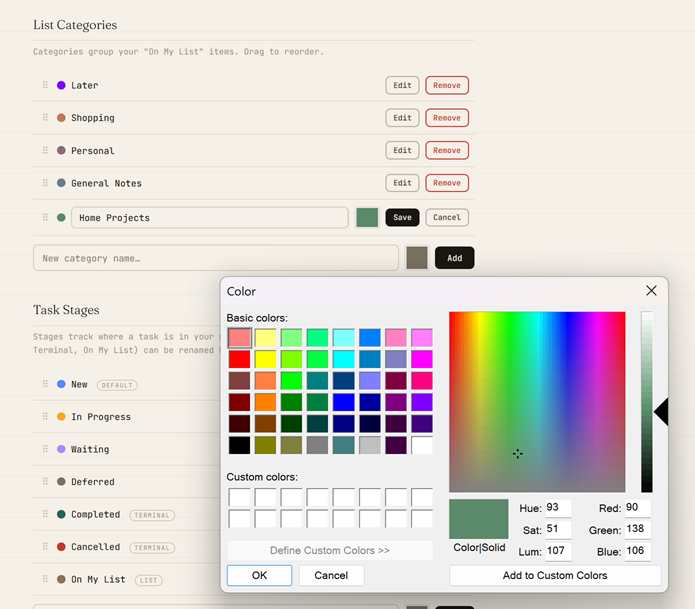The image size is (695, 609).
Task: Click the In Progress stage label
Action: pyautogui.click(x=101, y=417)
